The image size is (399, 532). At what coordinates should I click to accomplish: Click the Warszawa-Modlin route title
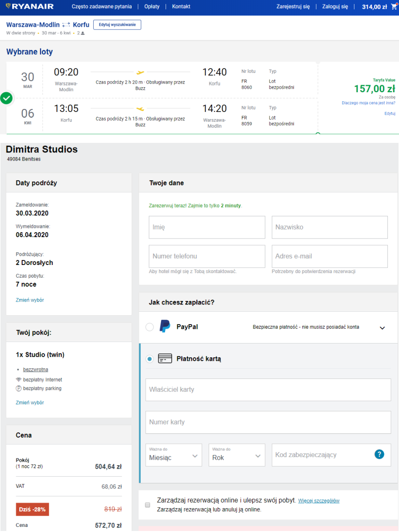[33, 25]
